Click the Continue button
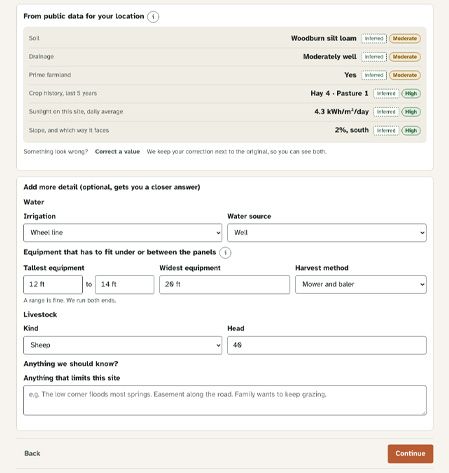 (x=410, y=454)
